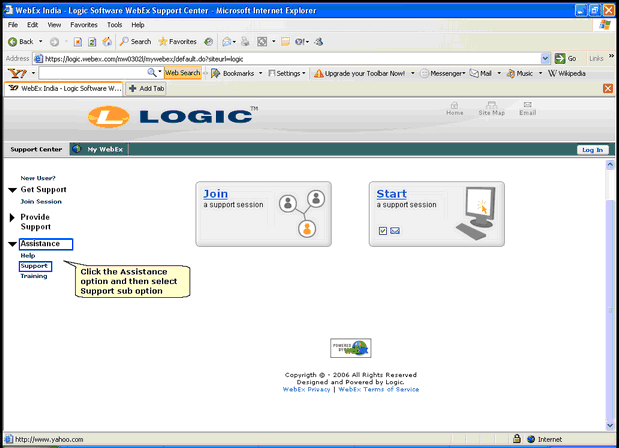Open the Back button history dropdown
This screenshot has height=448, width=619.
click(x=40, y=41)
